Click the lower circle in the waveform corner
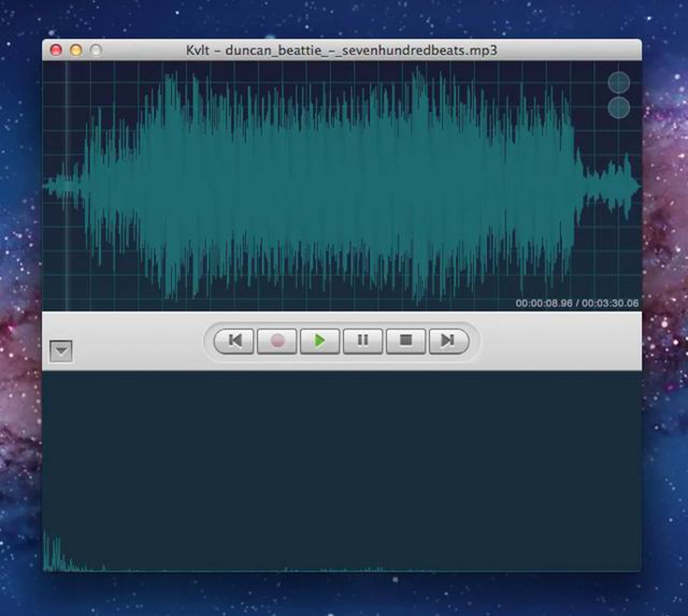This screenshot has height=616, width=688. click(619, 107)
